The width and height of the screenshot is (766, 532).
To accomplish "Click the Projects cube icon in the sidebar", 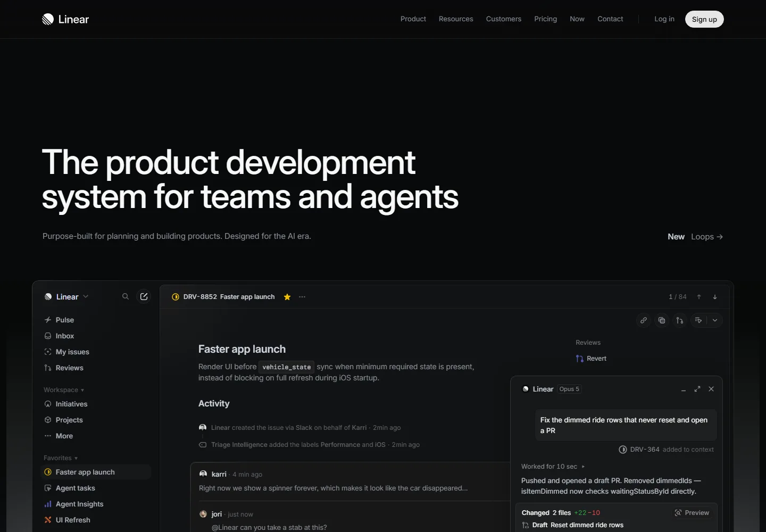I will (x=48, y=420).
